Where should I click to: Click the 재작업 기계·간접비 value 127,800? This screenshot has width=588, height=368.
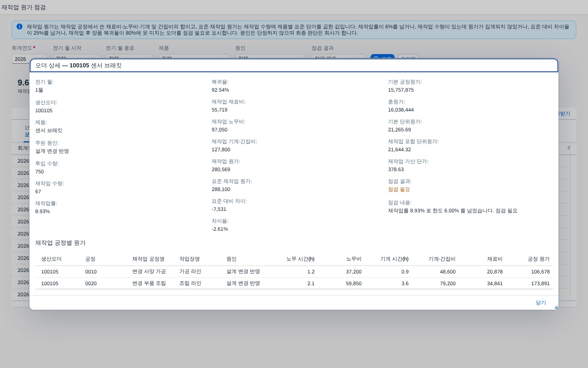221,149
